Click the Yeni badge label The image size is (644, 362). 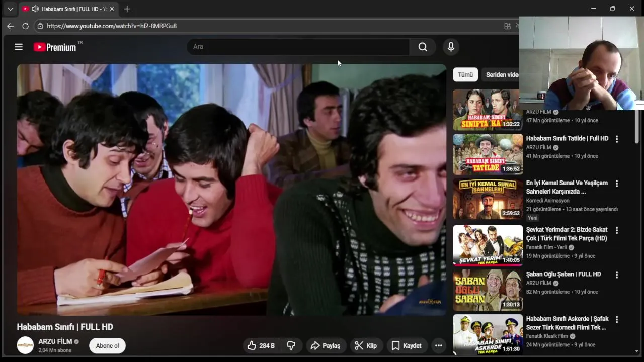tap(532, 218)
